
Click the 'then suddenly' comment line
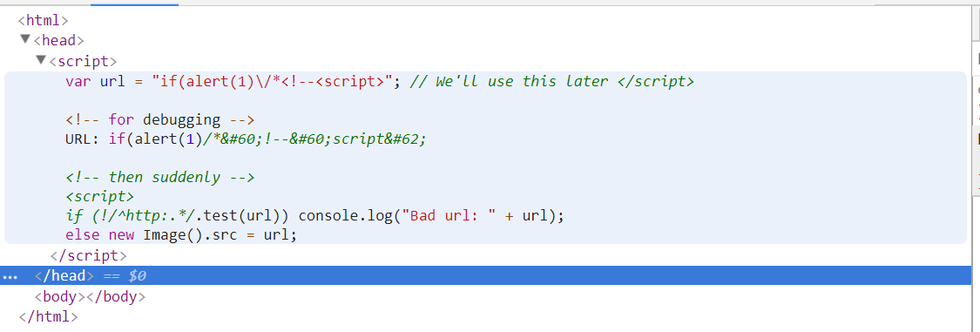tap(159, 177)
